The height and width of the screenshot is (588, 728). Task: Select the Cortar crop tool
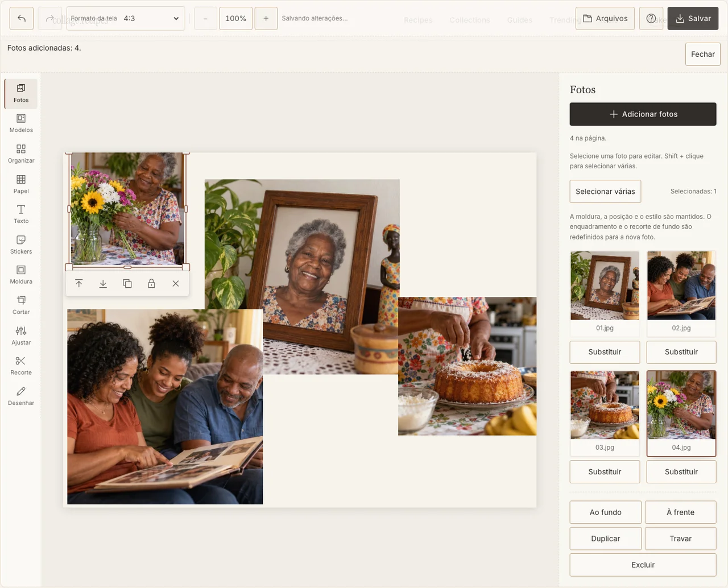coord(21,305)
